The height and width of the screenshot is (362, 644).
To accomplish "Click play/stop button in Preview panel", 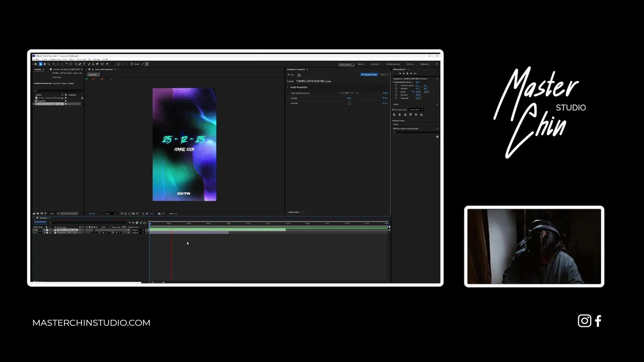I will [408, 73].
